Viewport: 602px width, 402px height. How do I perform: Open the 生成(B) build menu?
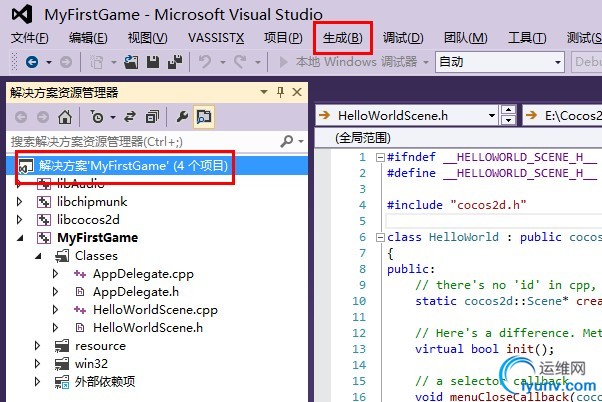(x=342, y=38)
